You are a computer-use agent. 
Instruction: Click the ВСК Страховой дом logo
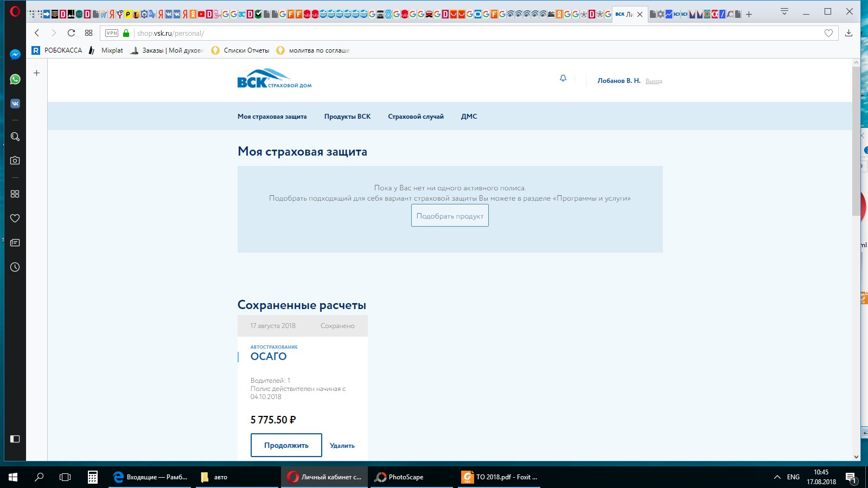click(x=275, y=79)
